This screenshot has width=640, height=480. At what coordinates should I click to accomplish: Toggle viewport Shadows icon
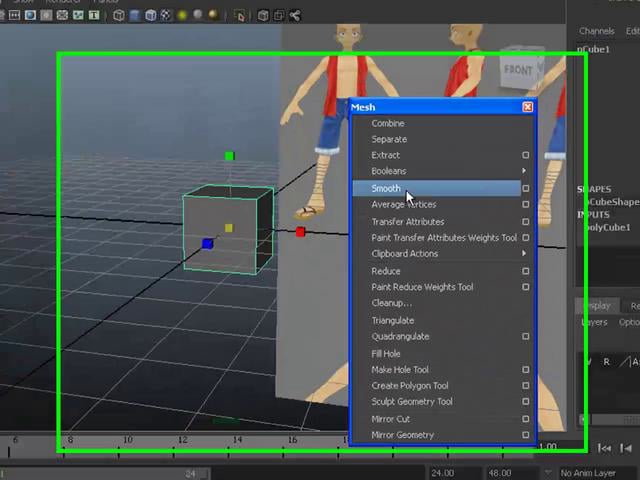pyautogui.click(x=198, y=15)
